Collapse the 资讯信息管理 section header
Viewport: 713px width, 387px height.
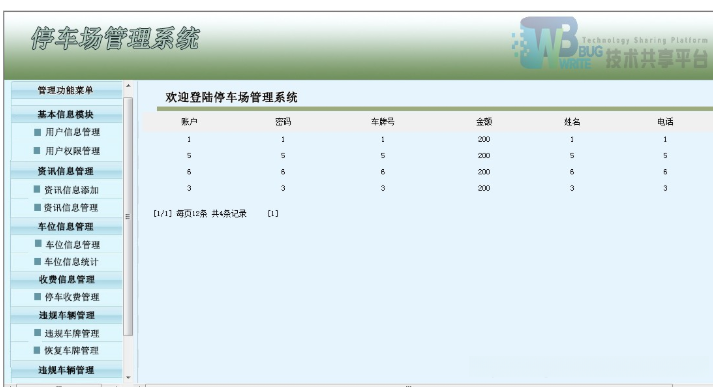pos(66,171)
